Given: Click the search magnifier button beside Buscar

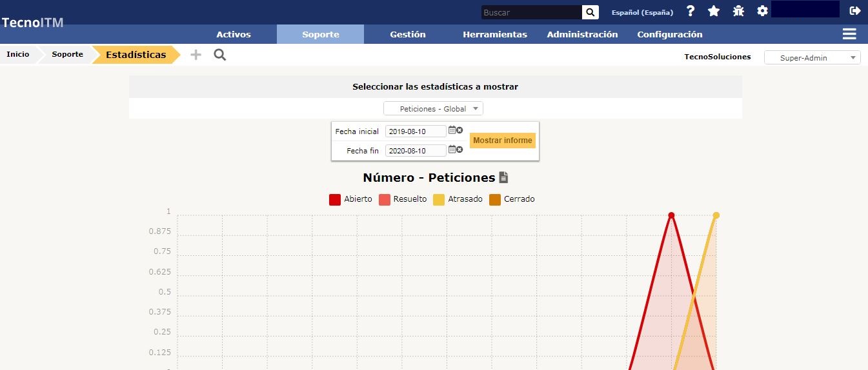Looking at the screenshot, I should tap(590, 12).
